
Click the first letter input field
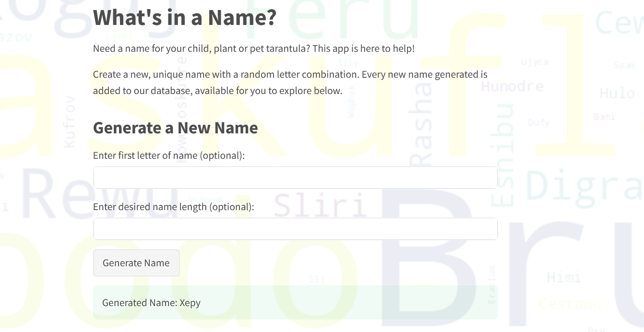(295, 177)
